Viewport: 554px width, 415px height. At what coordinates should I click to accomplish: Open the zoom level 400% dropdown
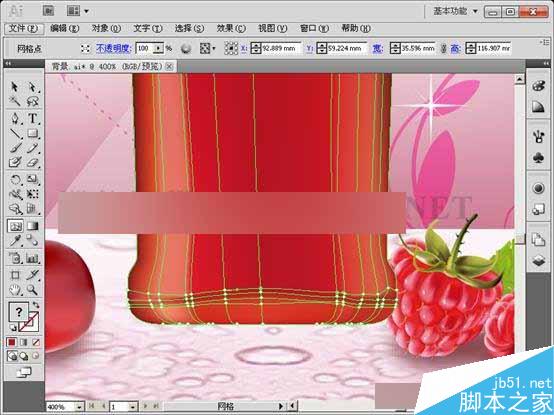point(79,407)
